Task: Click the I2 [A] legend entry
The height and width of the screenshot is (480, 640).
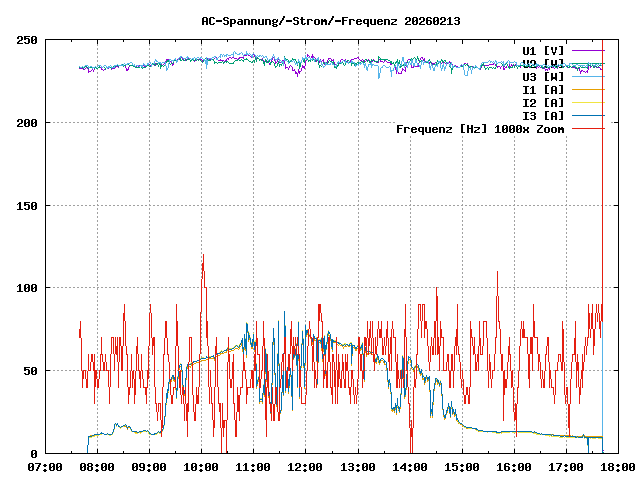Action: [543, 102]
